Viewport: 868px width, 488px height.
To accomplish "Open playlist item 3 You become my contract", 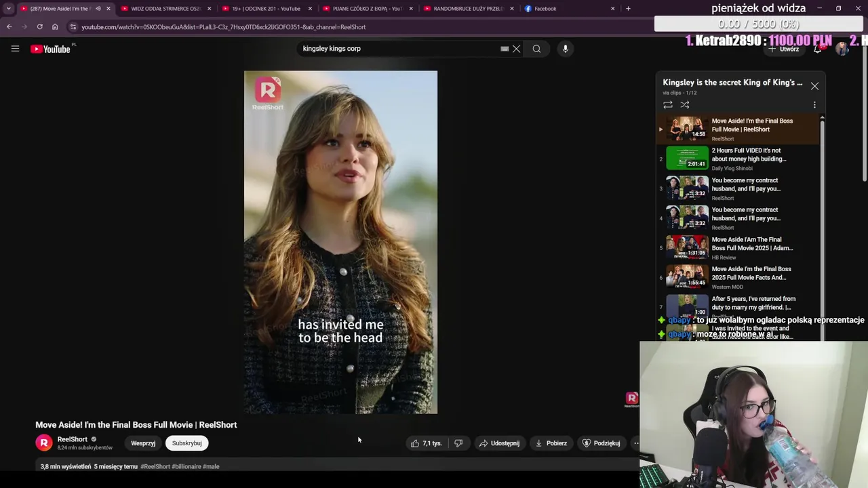I will [x=738, y=188].
